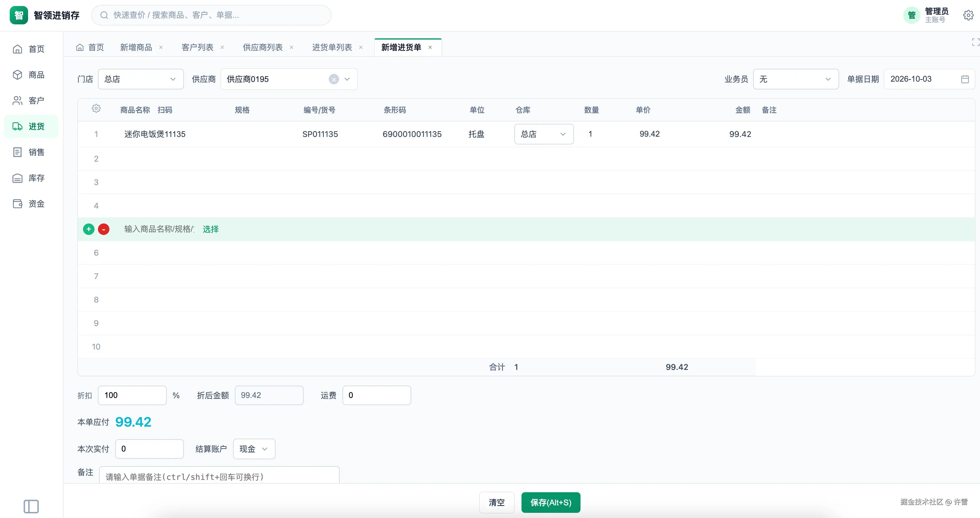Switch to the 新增商品 tab
This screenshot has width=980, height=518.
136,47
